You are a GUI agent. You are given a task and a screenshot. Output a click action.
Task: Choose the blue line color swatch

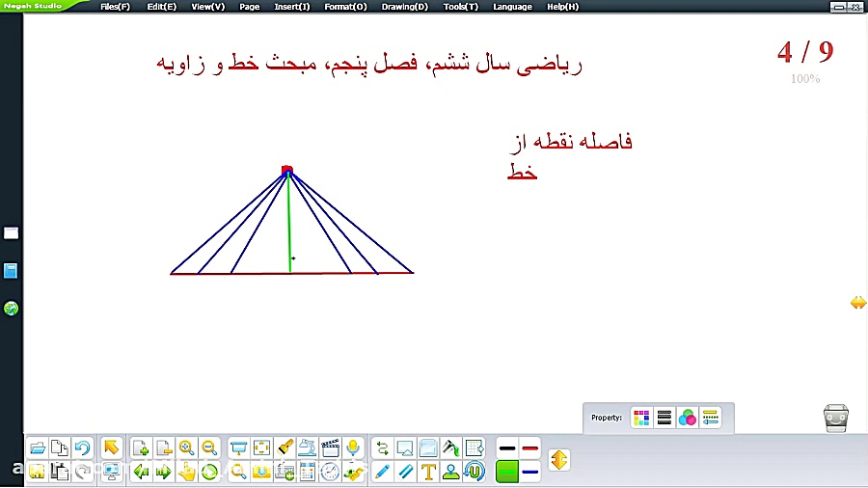click(x=530, y=472)
